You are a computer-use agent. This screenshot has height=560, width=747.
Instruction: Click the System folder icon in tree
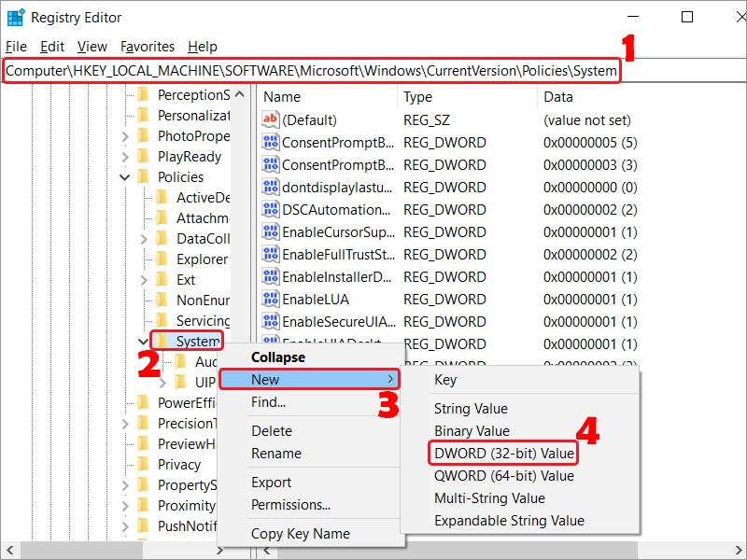tap(162, 341)
